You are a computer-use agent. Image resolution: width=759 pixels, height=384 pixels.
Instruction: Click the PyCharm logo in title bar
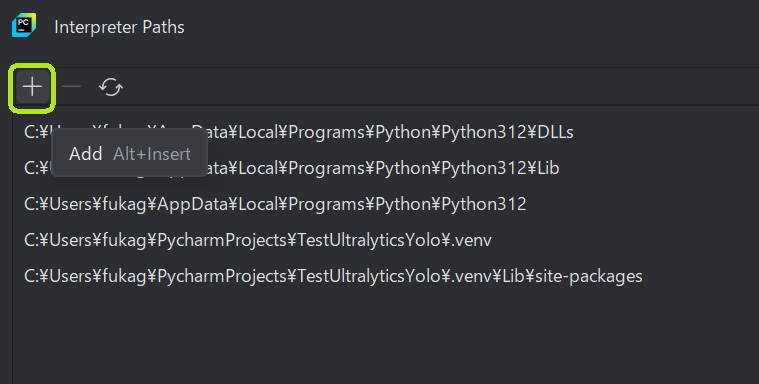(x=24, y=25)
